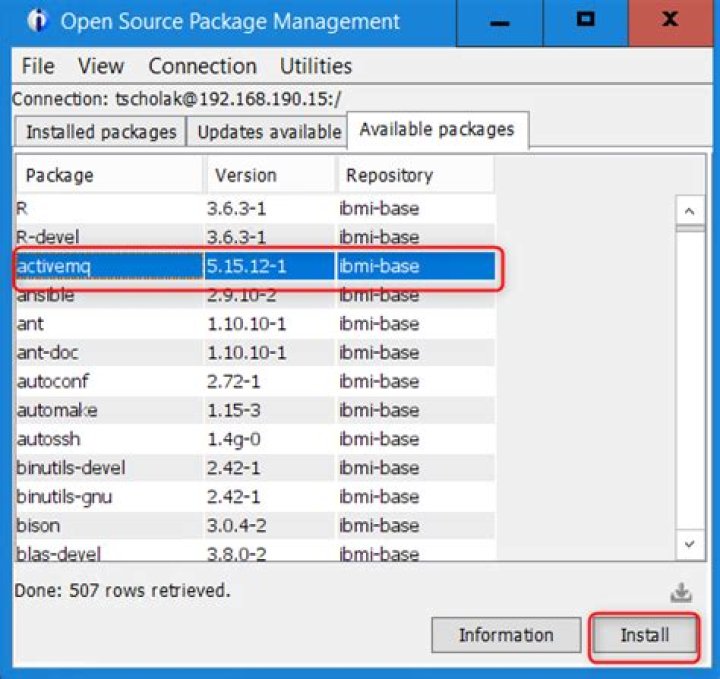Screen dimensions: 720x679
Task: Click the app icon in title bar
Action: pyautogui.click(x=37, y=21)
